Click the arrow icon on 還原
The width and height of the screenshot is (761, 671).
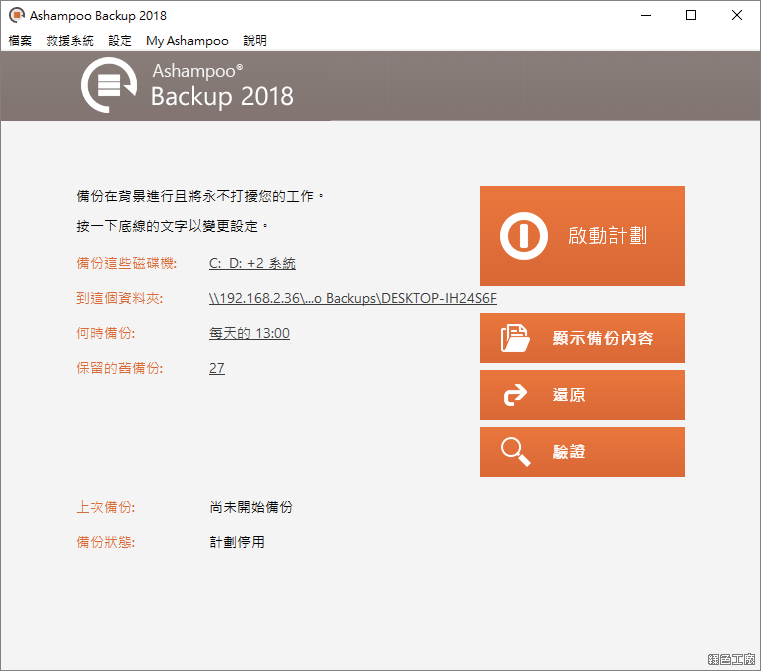point(515,395)
